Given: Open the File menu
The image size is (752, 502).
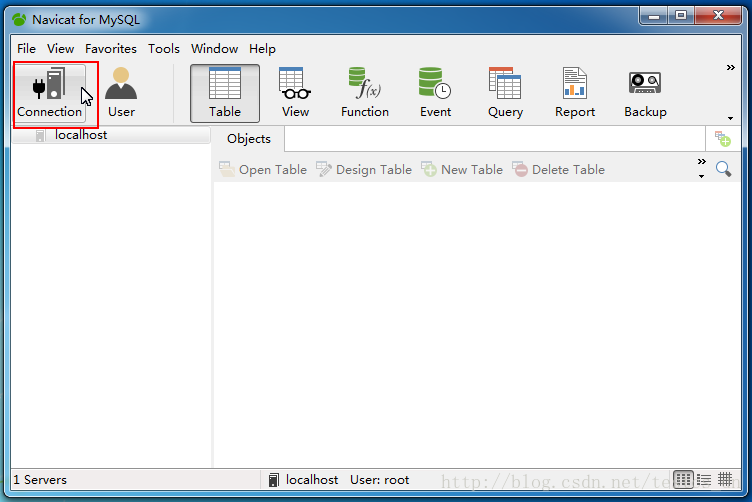Looking at the screenshot, I should point(26,48).
